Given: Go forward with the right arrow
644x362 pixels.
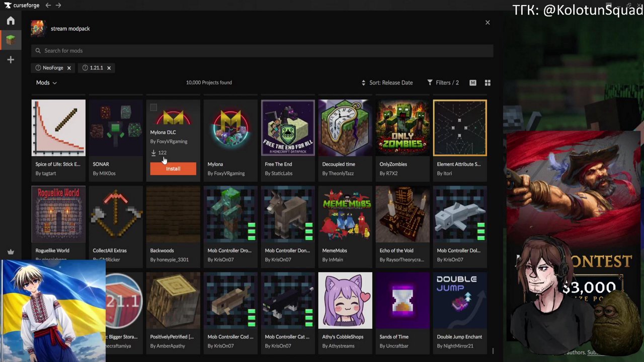Looking at the screenshot, I should click(x=58, y=5).
